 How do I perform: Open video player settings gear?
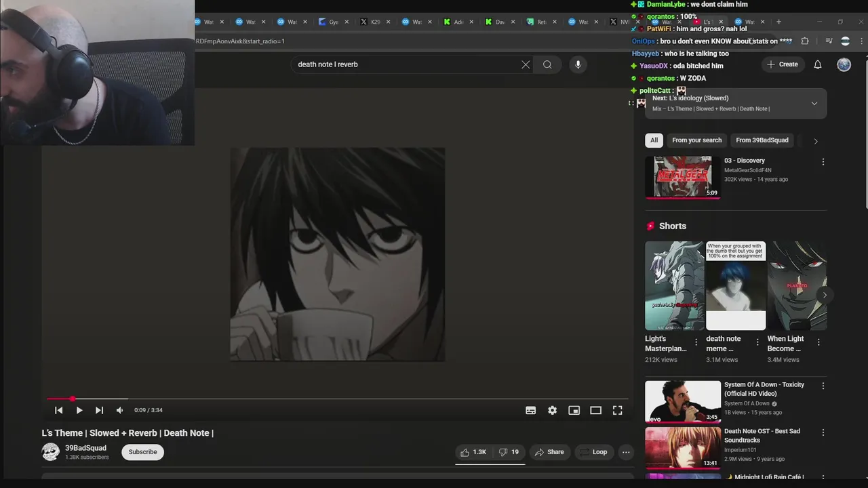point(553,410)
